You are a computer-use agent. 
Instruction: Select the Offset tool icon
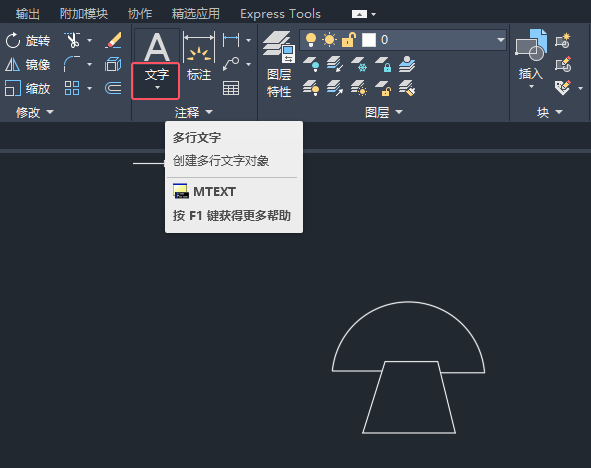pyautogui.click(x=113, y=88)
